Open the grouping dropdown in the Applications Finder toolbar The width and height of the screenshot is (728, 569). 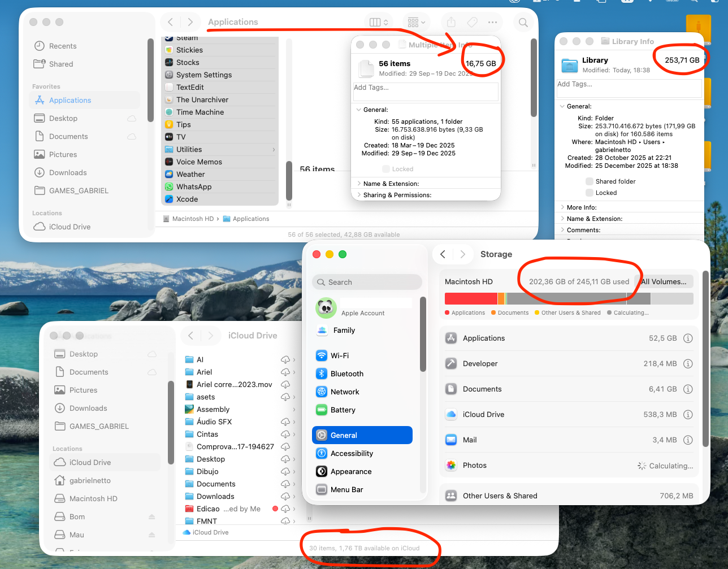[x=416, y=22]
